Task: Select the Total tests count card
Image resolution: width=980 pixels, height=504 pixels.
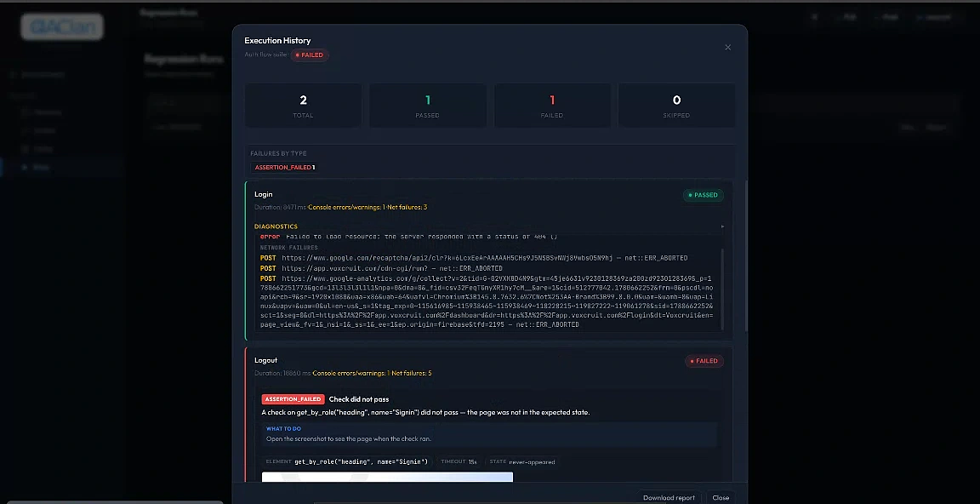Action: pyautogui.click(x=303, y=106)
